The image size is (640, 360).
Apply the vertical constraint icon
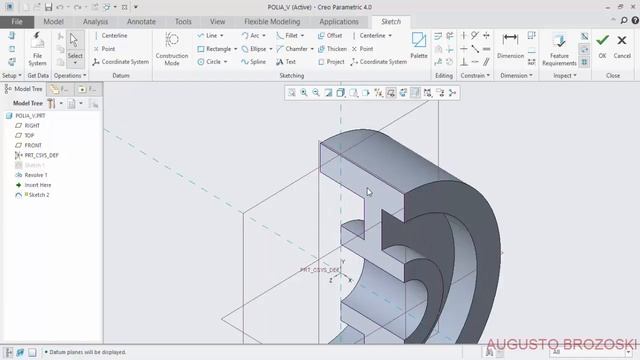(464, 36)
